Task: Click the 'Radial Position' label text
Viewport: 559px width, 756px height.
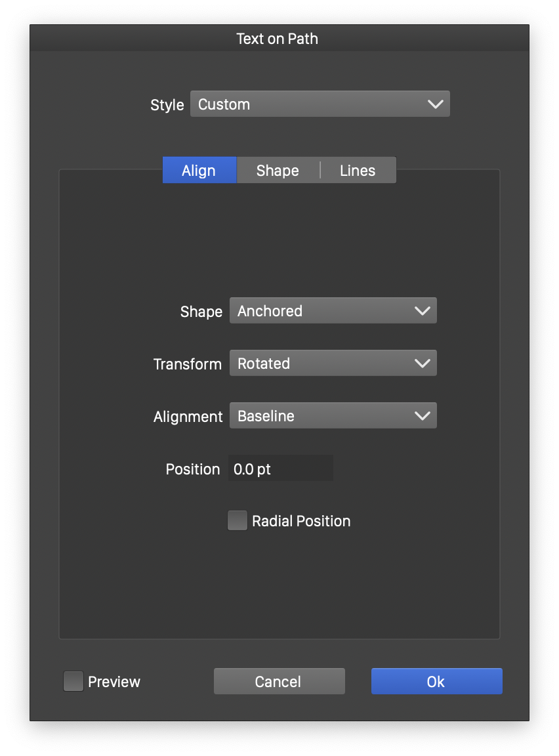Action: coord(301,521)
